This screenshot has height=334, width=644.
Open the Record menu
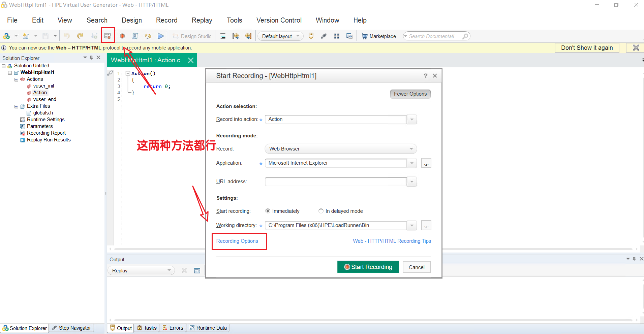[167, 20]
